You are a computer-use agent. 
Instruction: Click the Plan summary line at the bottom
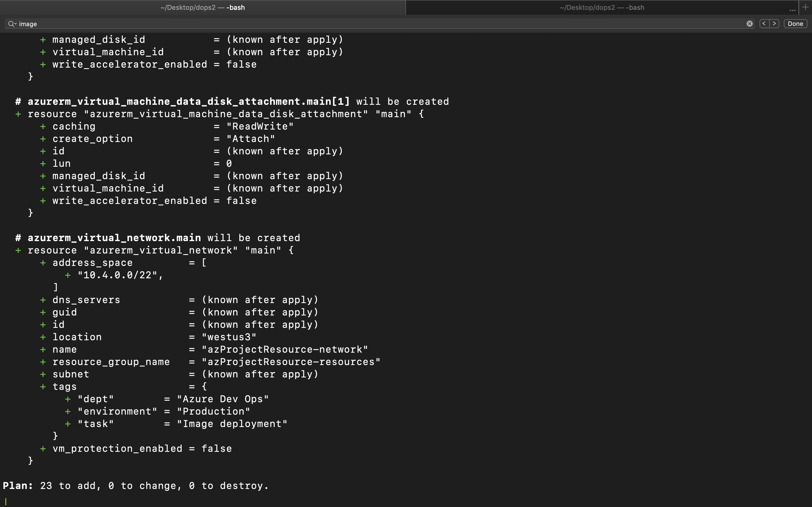click(134, 485)
